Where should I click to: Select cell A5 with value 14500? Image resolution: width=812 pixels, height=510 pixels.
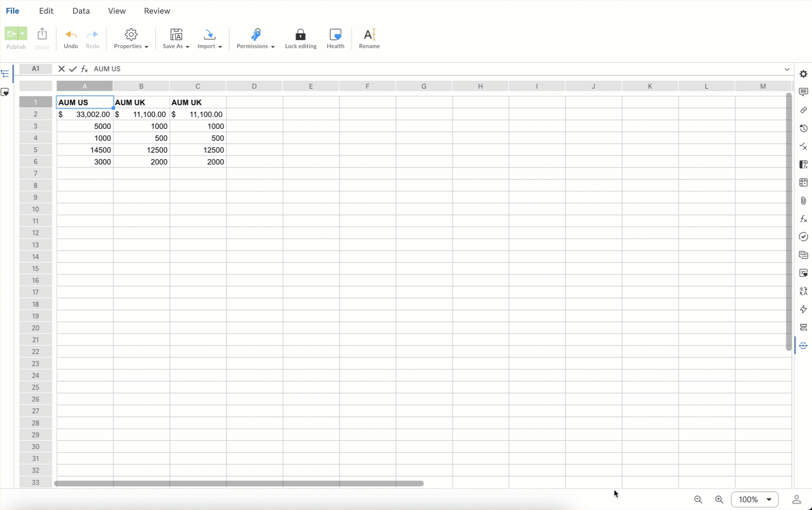(85, 150)
